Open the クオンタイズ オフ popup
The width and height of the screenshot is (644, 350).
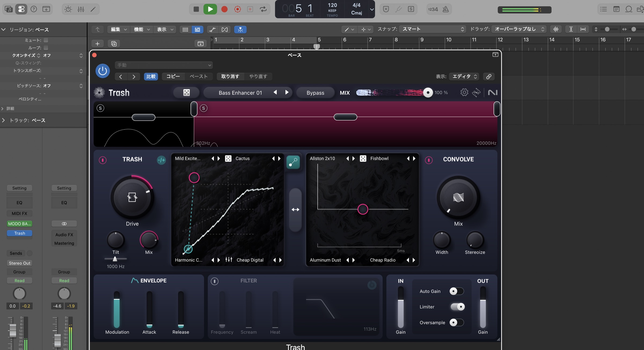tap(63, 56)
